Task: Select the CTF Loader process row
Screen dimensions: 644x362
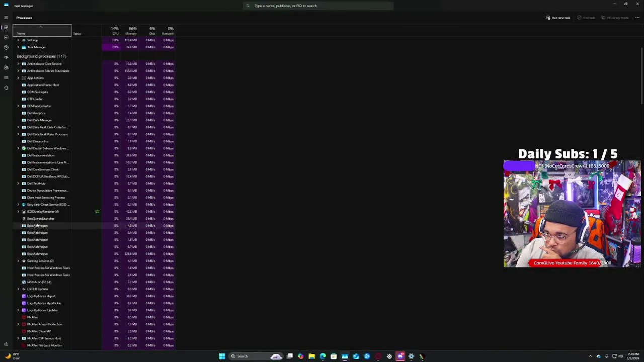Action: [94, 99]
